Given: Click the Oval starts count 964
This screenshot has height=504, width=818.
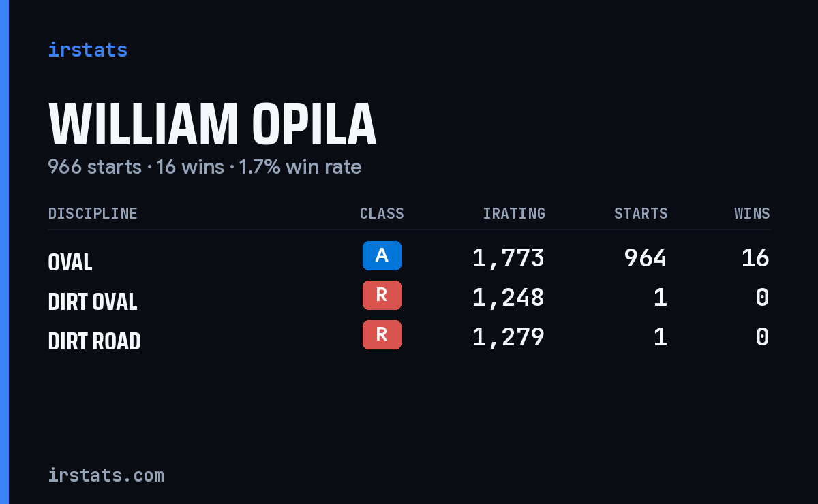Looking at the screenshot, I should (x=646, y=258).
